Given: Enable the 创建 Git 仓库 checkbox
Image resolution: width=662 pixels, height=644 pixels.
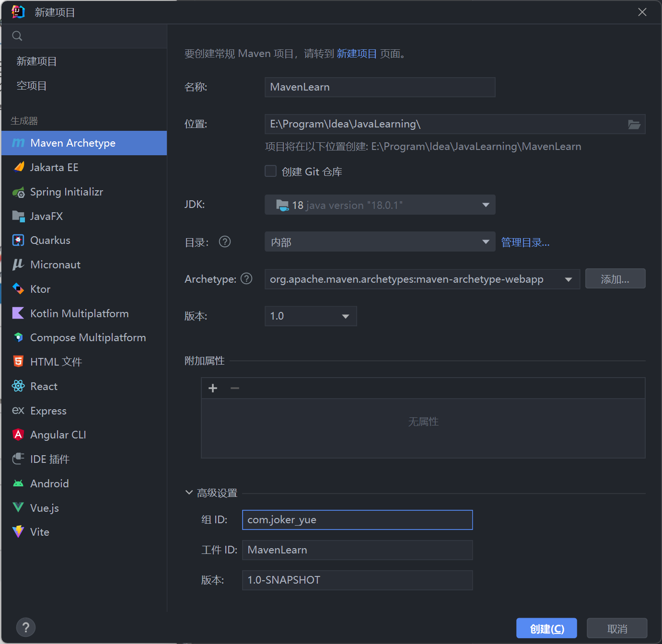Looking at the screenshot, I should [x=271, y=172].
